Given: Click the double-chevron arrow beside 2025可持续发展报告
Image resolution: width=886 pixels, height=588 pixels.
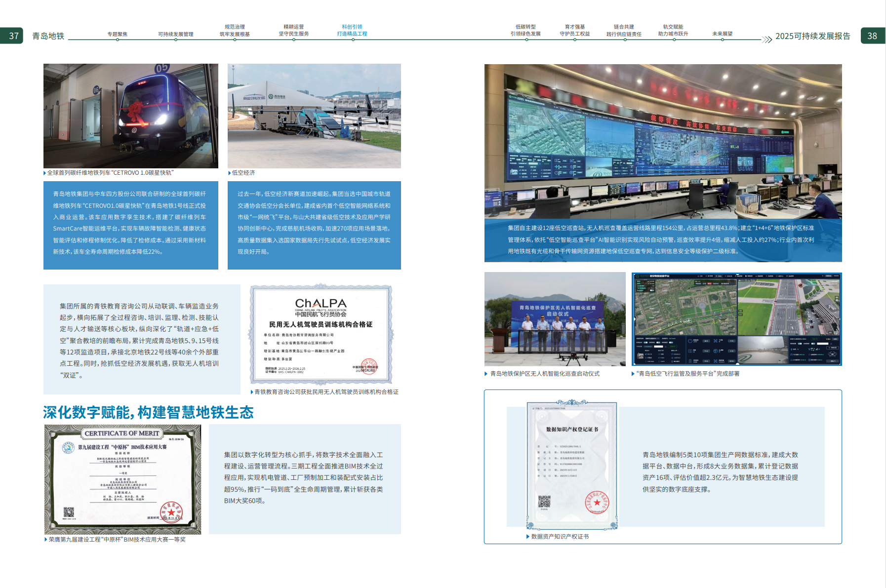Looking at the screenshot, I should [x=767, y=39].
